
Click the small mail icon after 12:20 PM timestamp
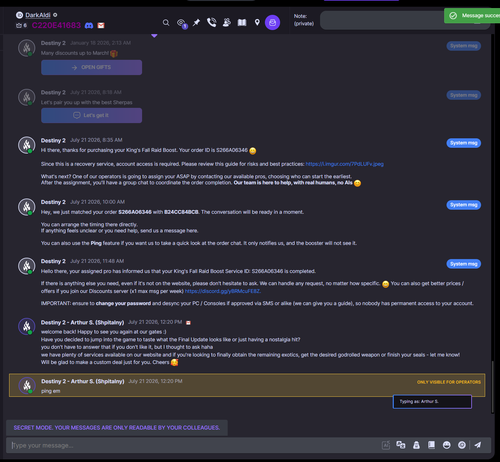(x=188, y=323)
